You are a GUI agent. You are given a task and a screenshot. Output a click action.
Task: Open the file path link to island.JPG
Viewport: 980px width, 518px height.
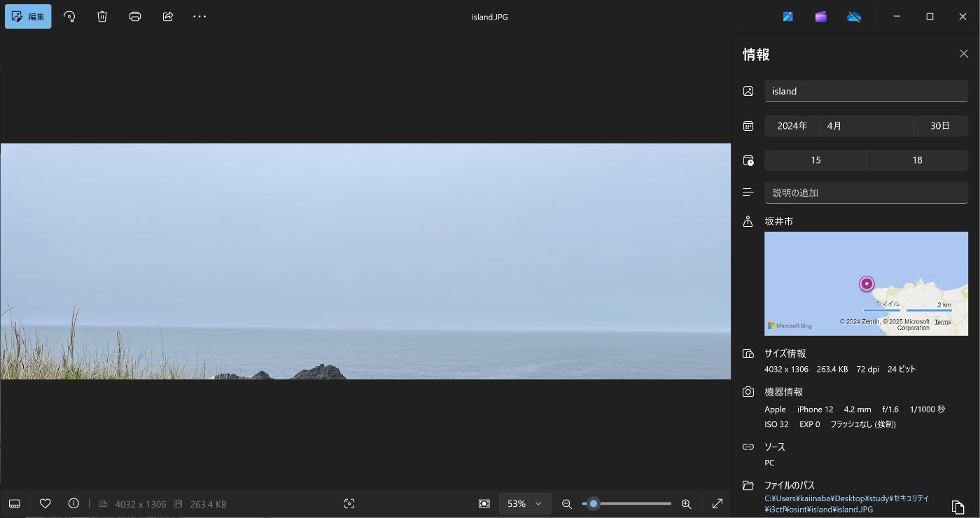click(847, 504)
